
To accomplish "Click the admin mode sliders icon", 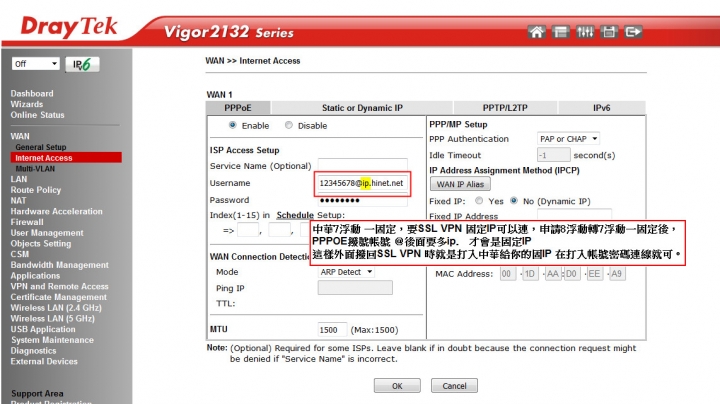I will [585, 32].
